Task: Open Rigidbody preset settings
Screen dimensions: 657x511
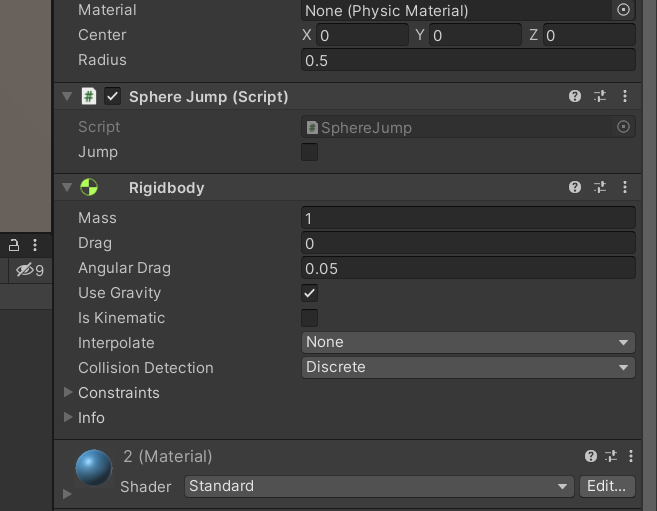Action: tap(600, 187)
